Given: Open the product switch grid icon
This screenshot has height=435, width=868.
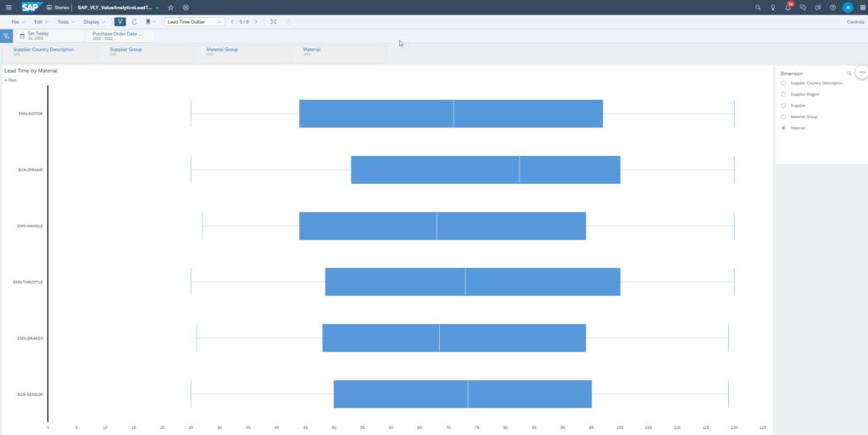Looking at the screenshot, I should (x=862, y=7).
